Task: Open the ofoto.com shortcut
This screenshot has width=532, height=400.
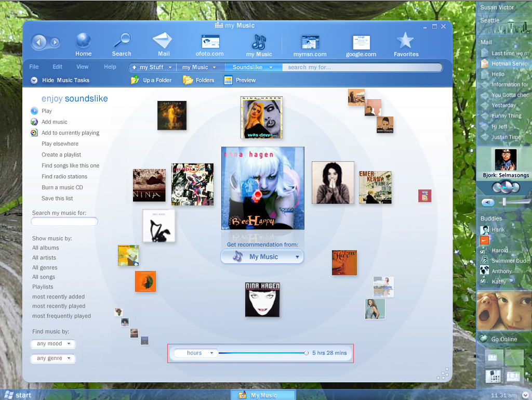Action: 210,42
